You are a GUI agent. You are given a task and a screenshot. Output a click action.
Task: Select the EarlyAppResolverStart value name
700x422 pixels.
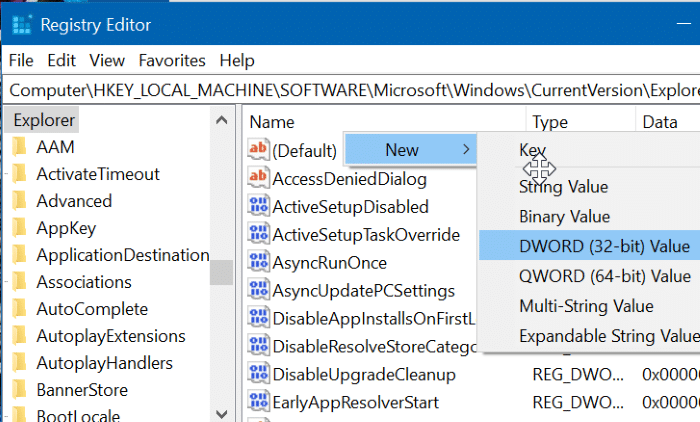coord(355,402)
